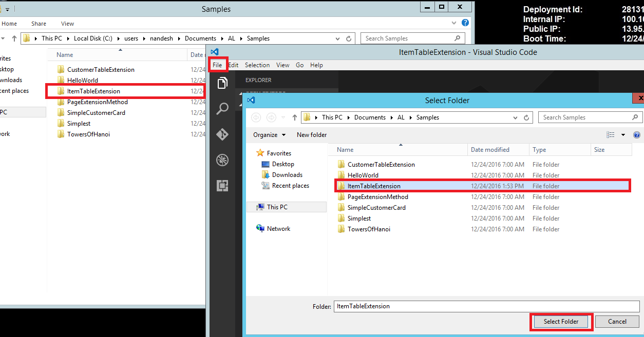Viewport: 644px width, 337px height.
Task: Select ItemTableExtension folder in Samples explorer window
Action: point(93,91)
